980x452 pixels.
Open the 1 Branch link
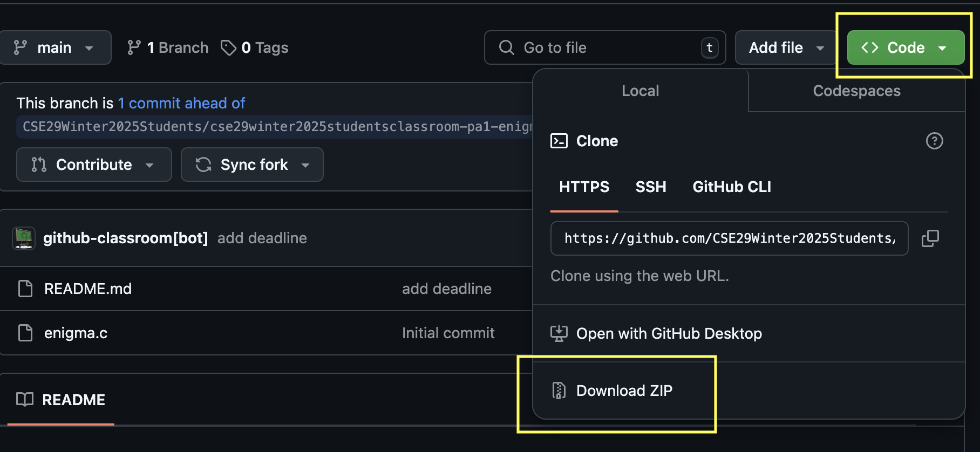[x=168, y=47]
